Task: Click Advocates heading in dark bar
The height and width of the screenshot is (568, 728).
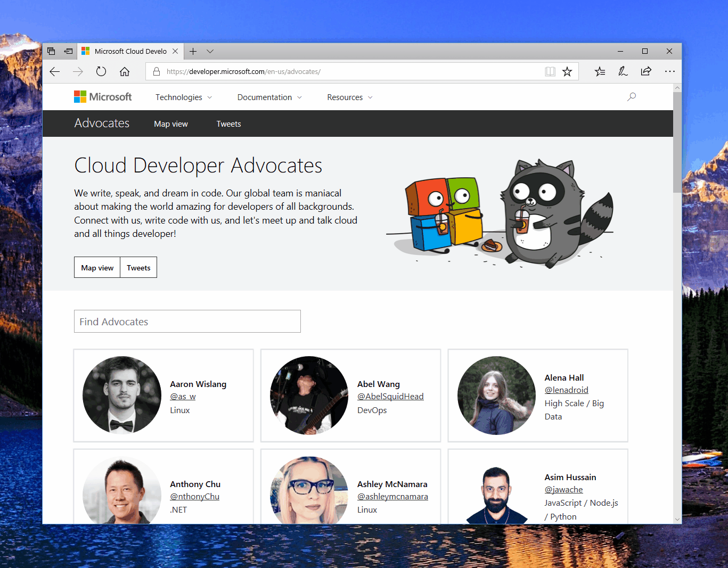Action: 102,123
